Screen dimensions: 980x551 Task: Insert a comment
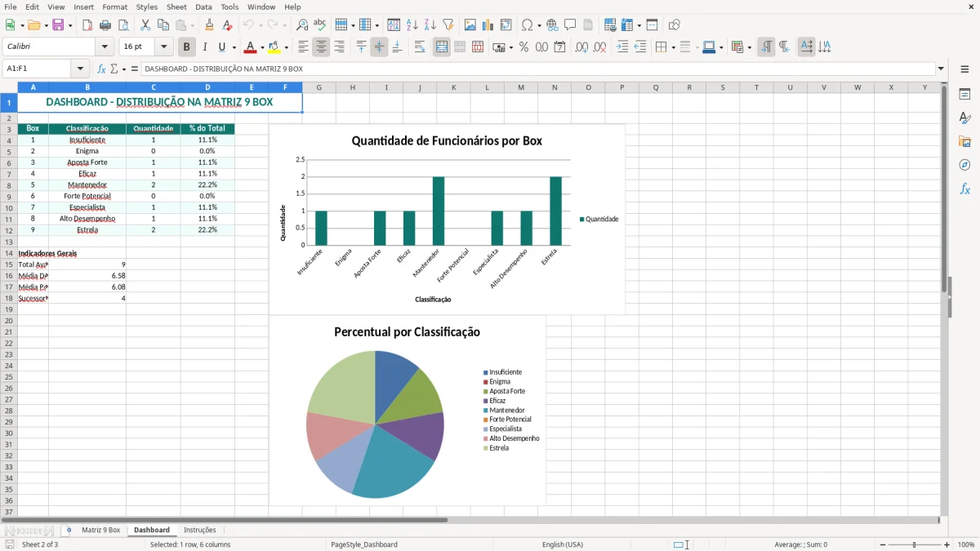tap(570, 25)
